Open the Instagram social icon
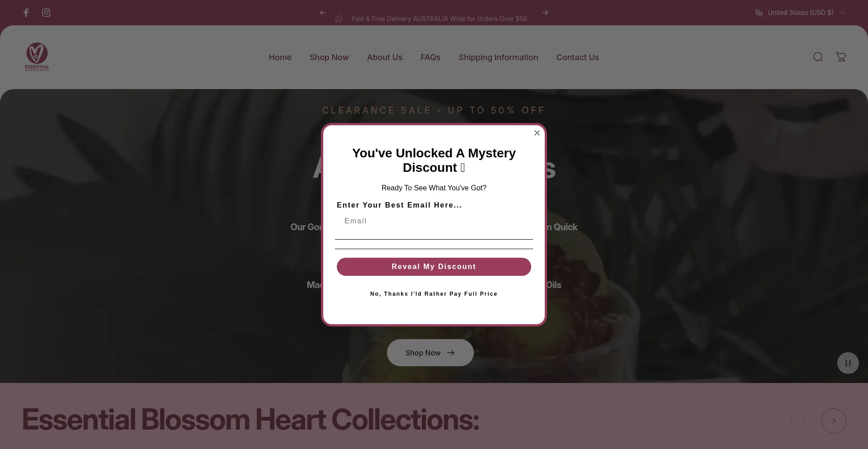Screen dimensions: 868x449 click(46, 13)
